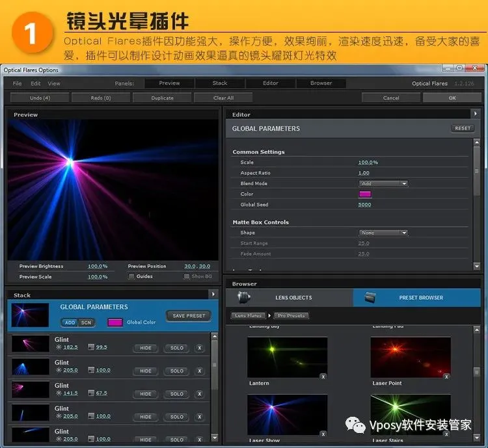488x448 pixels.
Task: Click brightness star icon of Glint 182.5
Action: pyautogui.click(x=59, y=347)
